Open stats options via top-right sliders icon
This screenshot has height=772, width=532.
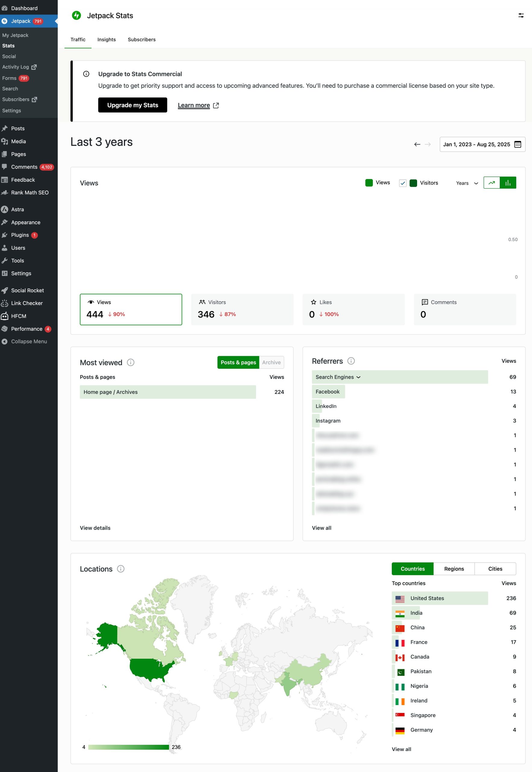[521, 15]
